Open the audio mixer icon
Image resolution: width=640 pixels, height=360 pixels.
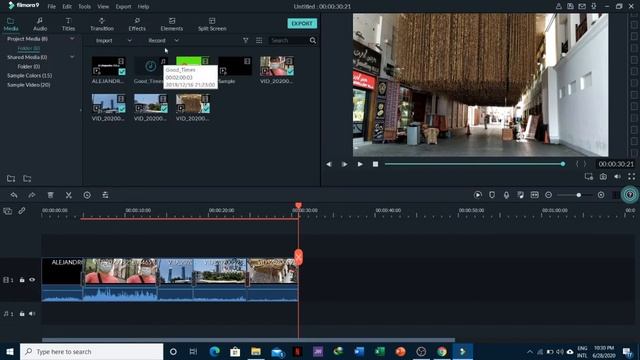pos(520,195)
